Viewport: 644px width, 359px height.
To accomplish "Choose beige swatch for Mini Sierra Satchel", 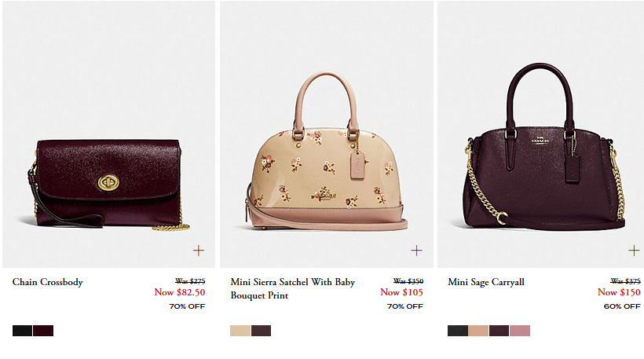I will point(240,331).
